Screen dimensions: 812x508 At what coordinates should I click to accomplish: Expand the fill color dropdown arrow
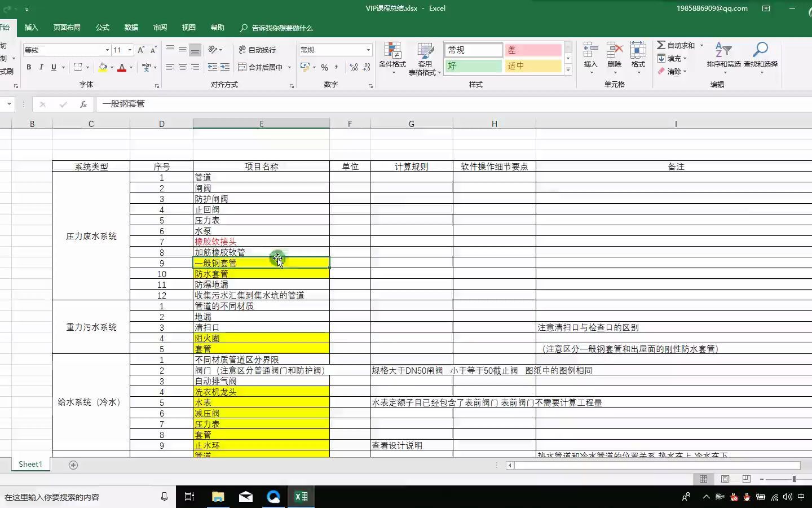(112, 67)
